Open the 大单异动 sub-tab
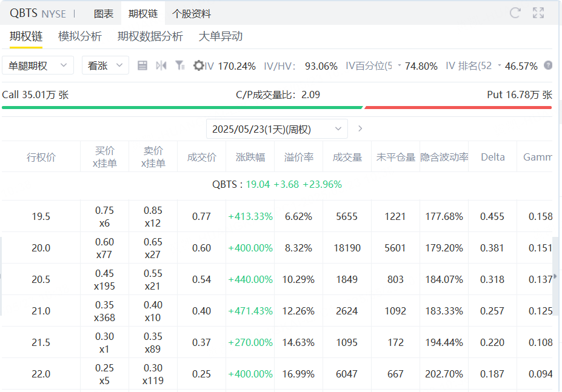The width and height of the screenshot is (562, 392). click(x=221, y=36)
